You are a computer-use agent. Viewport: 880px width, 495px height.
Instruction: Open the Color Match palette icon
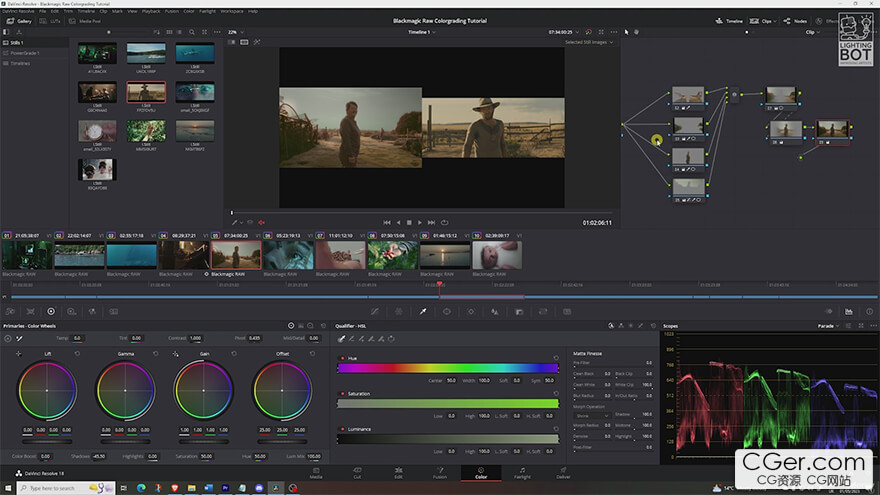point(30,311)
